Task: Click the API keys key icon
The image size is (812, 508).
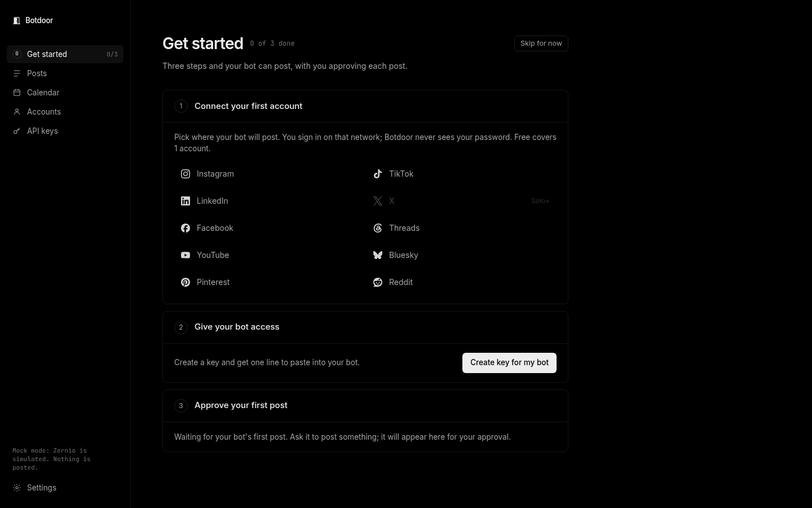Action: click(17, 131)
